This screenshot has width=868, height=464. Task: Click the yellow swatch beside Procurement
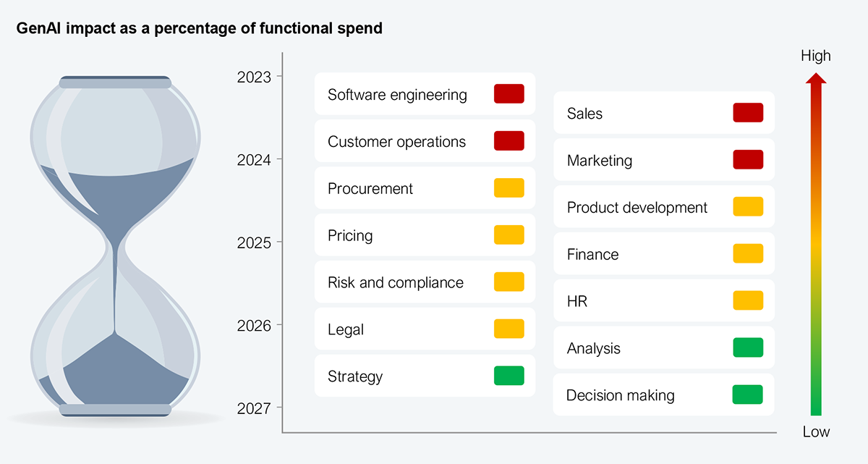point(509,188)
